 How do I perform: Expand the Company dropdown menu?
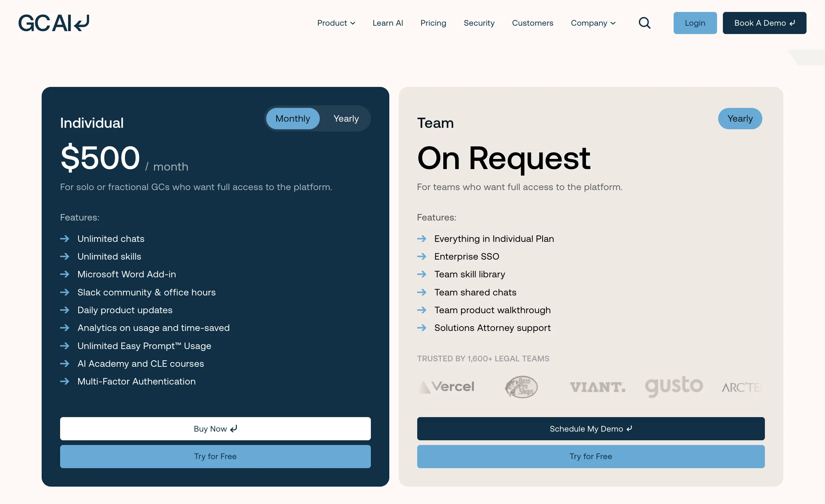click(593, 23)
